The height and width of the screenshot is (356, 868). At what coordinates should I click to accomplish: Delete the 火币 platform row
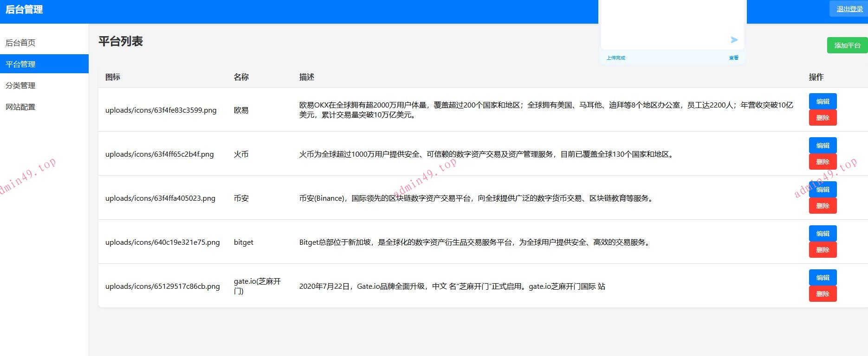point(823,162)
